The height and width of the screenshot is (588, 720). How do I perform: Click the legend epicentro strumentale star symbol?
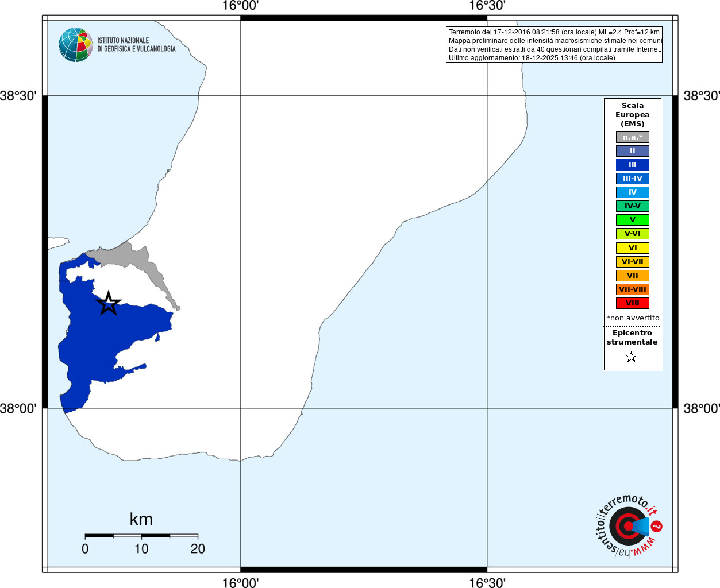point(632,357)
